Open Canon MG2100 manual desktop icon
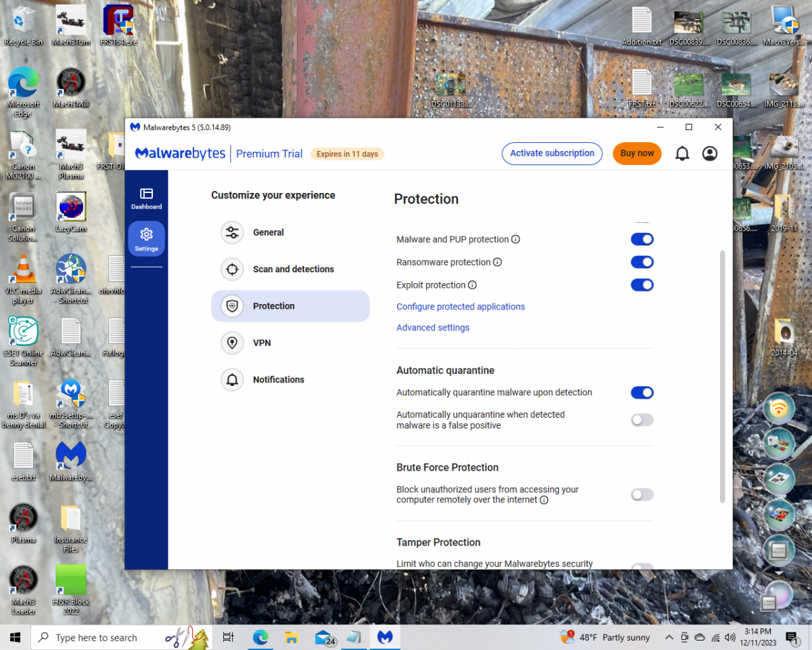 point(24,154)
